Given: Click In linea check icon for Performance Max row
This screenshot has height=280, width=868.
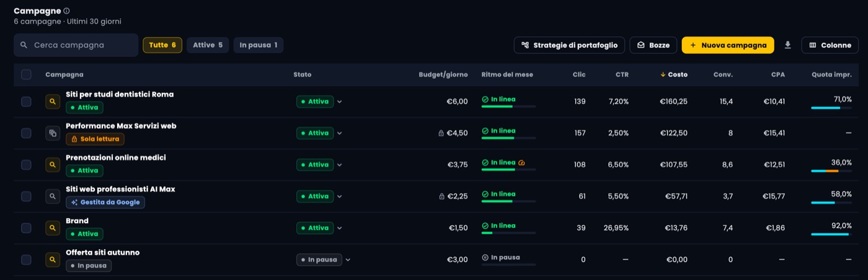Looking at the screenshot, I should (485, 131).
